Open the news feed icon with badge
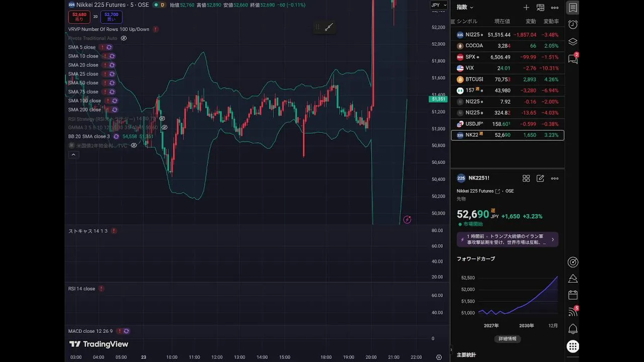The image size is (644, 362). pos(573,312)
